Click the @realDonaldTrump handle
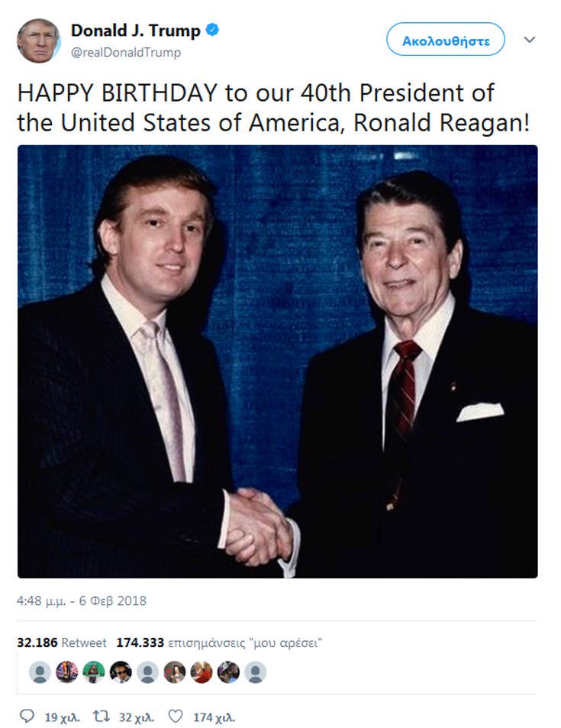 (x=126, y=53)
